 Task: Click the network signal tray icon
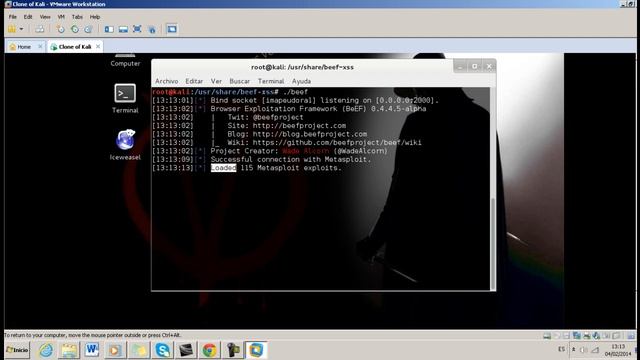click(595, 350)
